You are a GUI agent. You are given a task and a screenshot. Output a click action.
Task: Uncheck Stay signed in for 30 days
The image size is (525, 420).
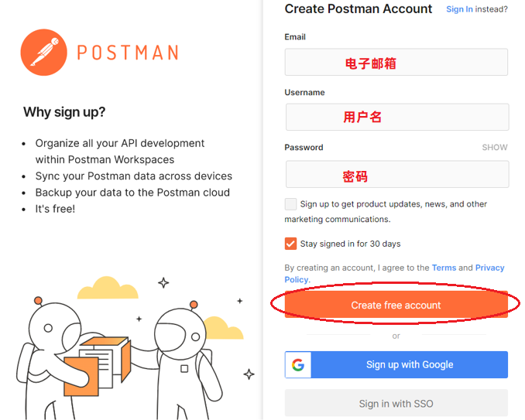pyautogui.click(x=291, y=244)
